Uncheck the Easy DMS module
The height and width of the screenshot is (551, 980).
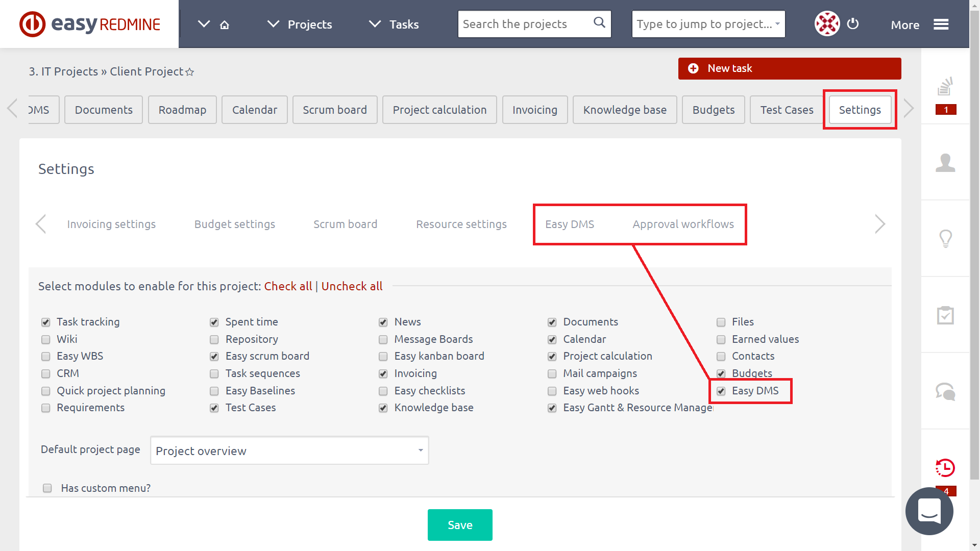click(721, 391)
